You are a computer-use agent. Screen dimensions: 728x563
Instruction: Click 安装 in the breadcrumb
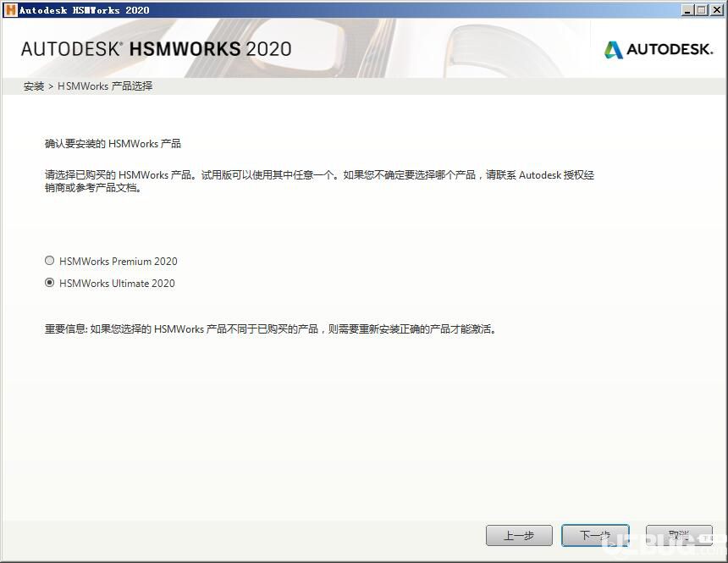(33, 86)
